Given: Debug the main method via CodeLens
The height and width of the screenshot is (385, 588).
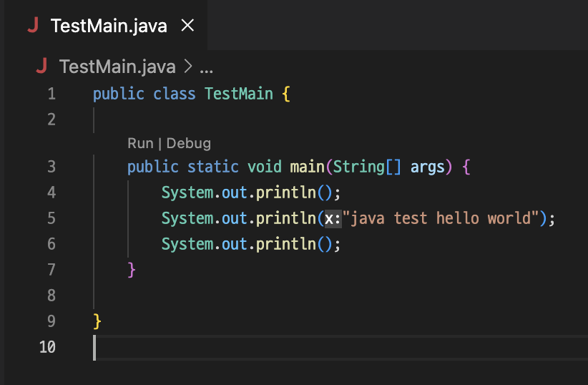Looking at the screenshot, I should 189,143.
